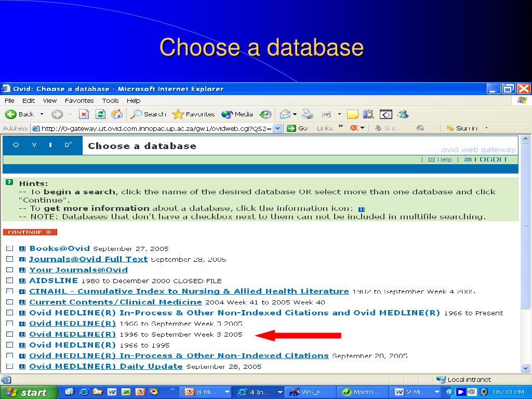The image size is (532, 399).
Task: Open the Windows Start button
Action: click(x=29, y=392)
